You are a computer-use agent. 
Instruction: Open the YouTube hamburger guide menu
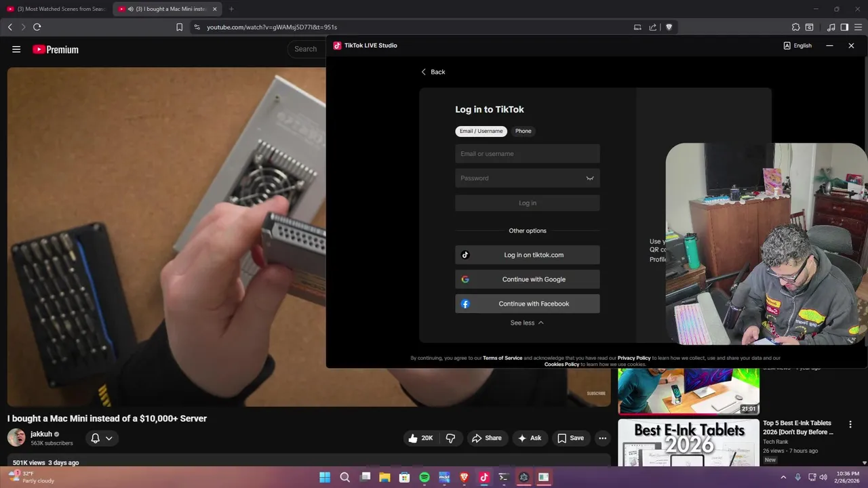pyautogui.click(x=16, y=49)
